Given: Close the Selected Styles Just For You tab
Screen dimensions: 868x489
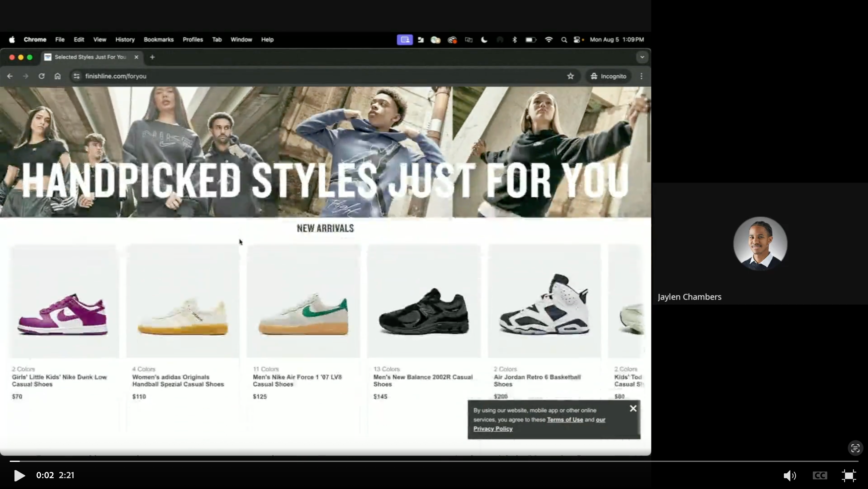Looking at the screenshot, I should pyautogui.click(x=136, y=57).
